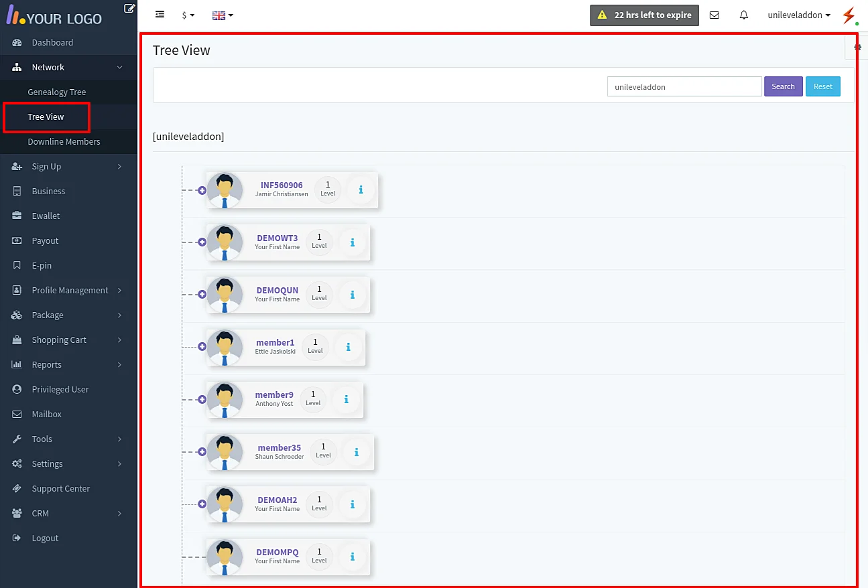
Task: Open Privileged User in sidebar
Action: [x=68, y=389]
